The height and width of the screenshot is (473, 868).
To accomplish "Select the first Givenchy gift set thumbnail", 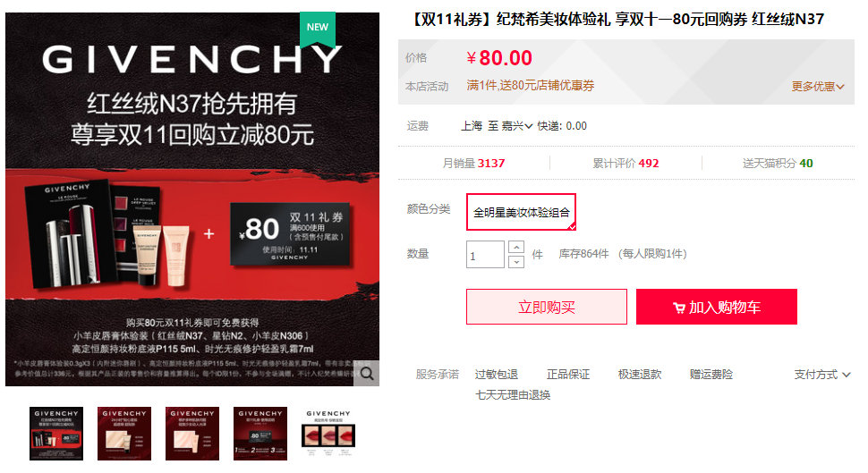I will [x=56, y=434].
